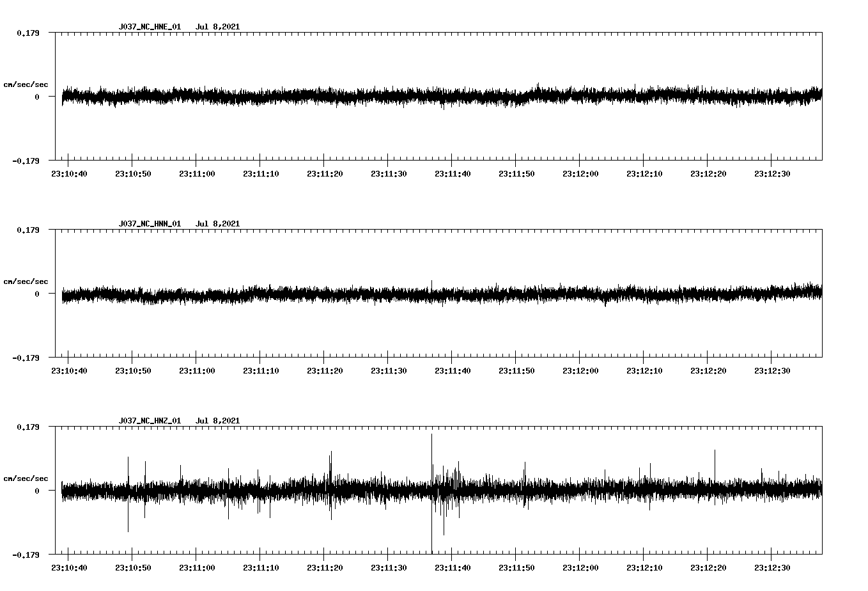Click the zero label on the HNE y-axis

(x=36, y=97)
